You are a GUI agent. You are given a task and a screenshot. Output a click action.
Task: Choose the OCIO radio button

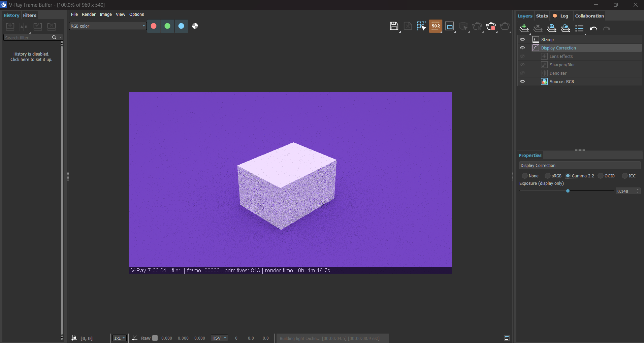pos(601,176)
